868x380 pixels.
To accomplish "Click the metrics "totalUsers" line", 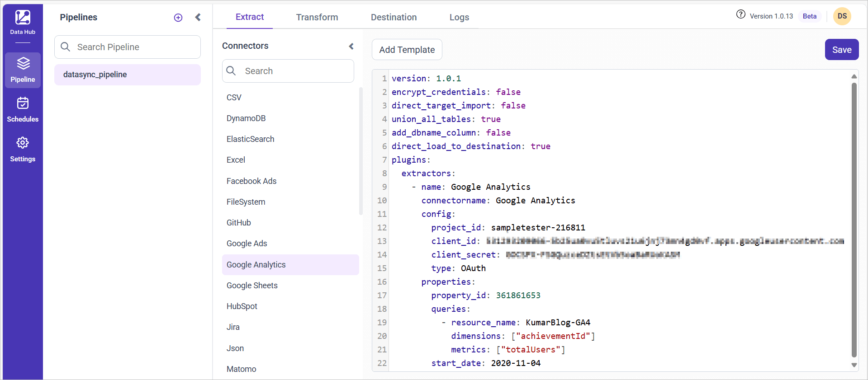I will coord(508,350).
